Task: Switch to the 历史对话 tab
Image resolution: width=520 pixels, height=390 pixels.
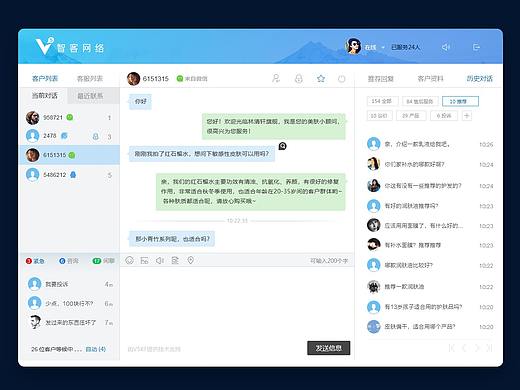Action: point(479,79)
